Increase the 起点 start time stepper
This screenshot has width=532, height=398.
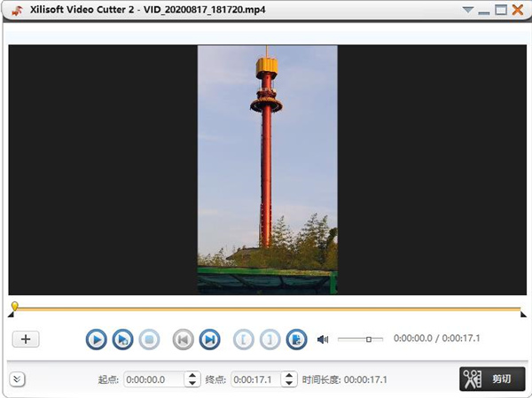pos(192,376)
